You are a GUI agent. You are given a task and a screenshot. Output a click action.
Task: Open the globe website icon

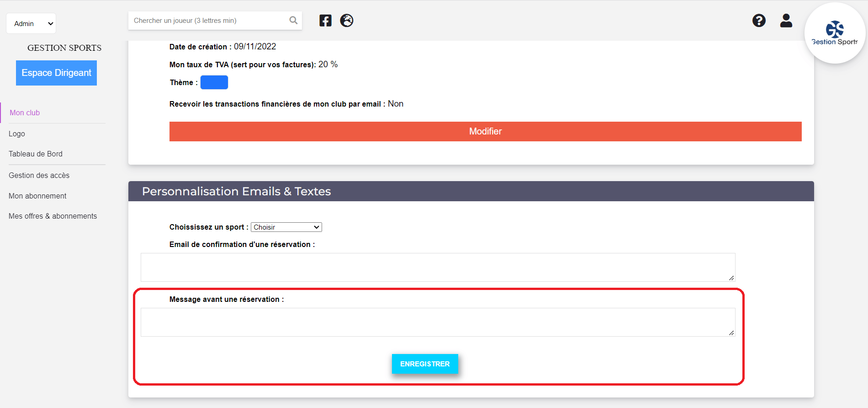pyautogui.click(x=347, y=21)
